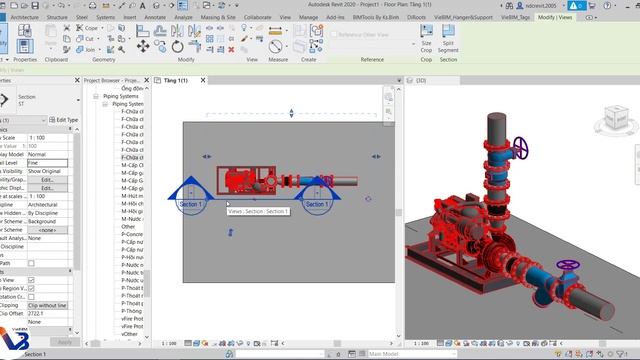The height and width of the screenshot is (360, 640).
Task: Click the left Section 1 head marker
Action: 191,196
